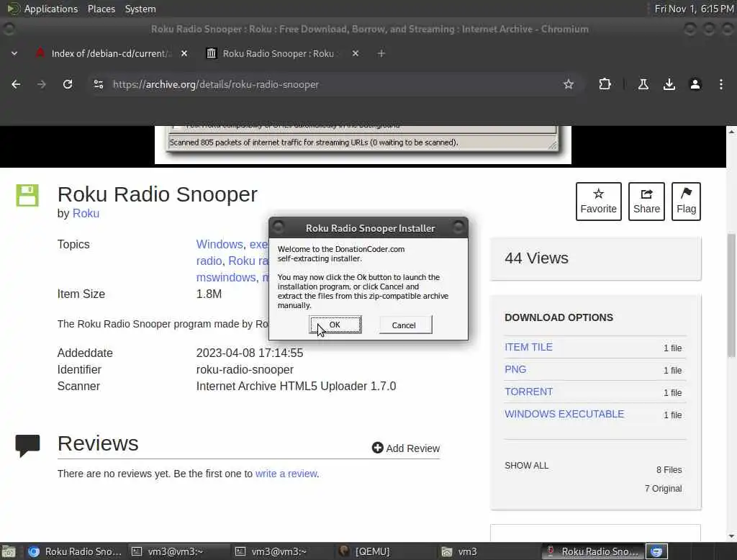Click Cancel in the installer dialog
737x560 pixels.
click(x=404, y=325)
